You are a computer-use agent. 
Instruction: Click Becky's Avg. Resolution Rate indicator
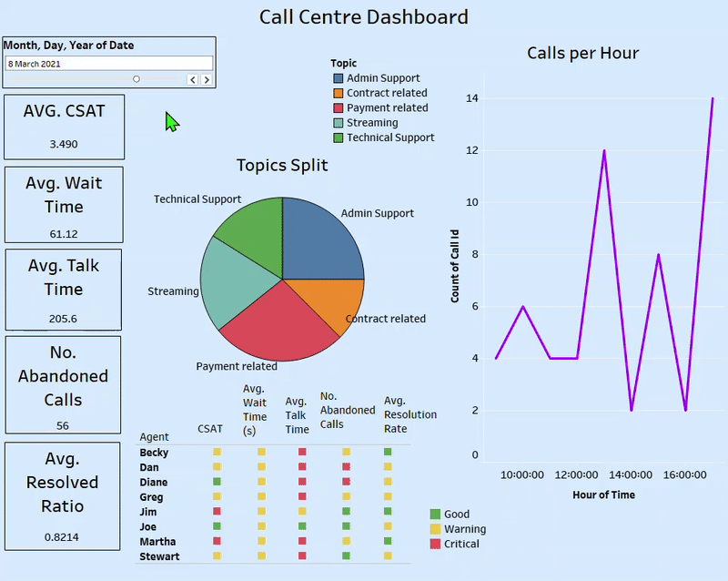pyautogui.click(x=388, y=452)
